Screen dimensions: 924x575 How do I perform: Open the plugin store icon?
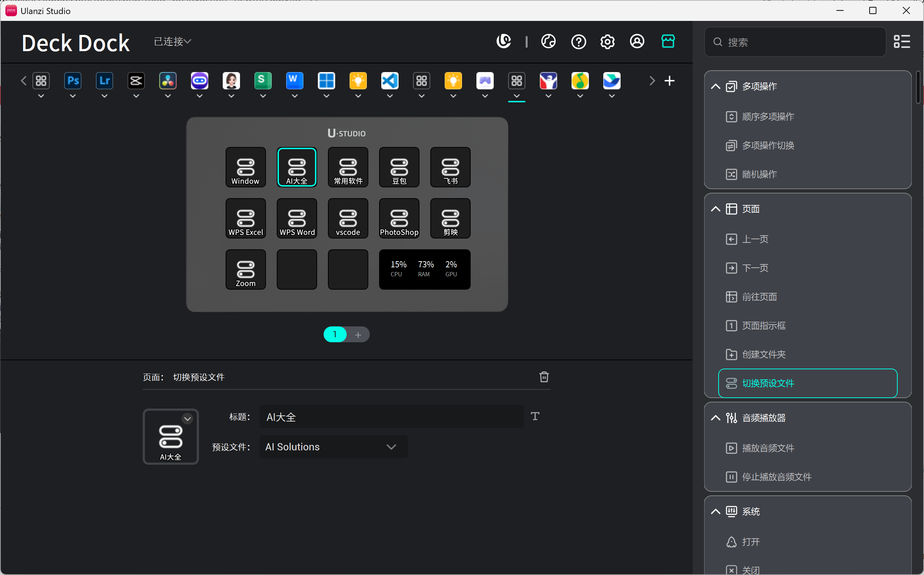(x=668, y=41)
